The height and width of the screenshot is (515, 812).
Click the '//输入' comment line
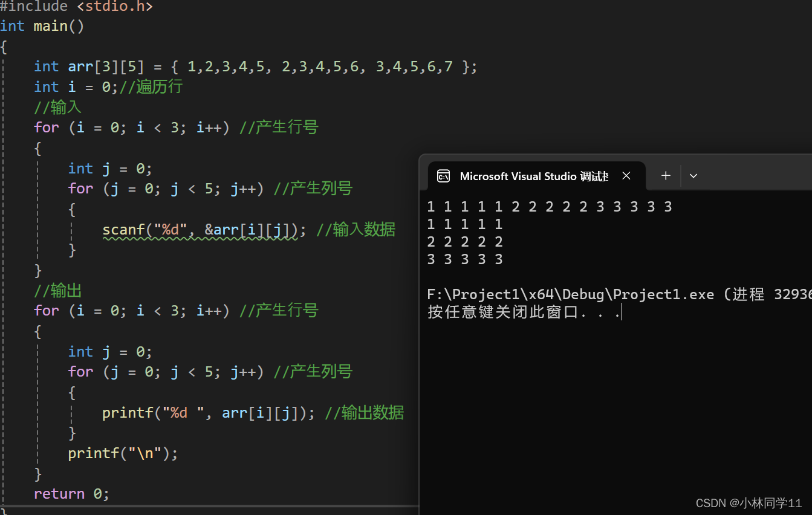[57, 108]
